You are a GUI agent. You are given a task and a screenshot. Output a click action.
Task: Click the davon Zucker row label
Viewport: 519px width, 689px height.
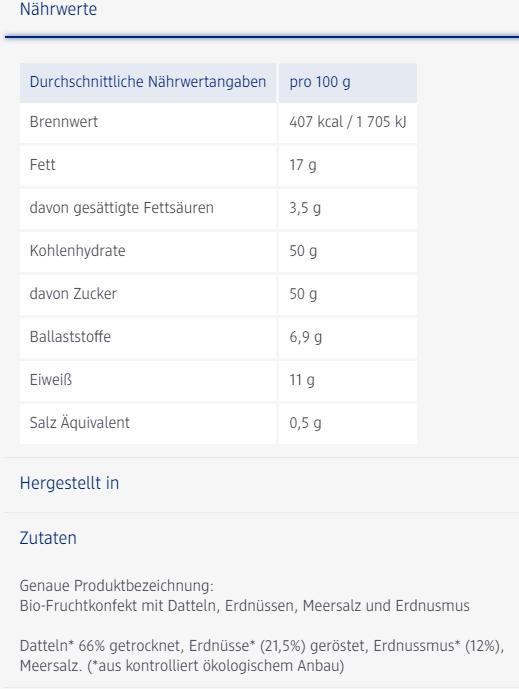coord(73,294)
